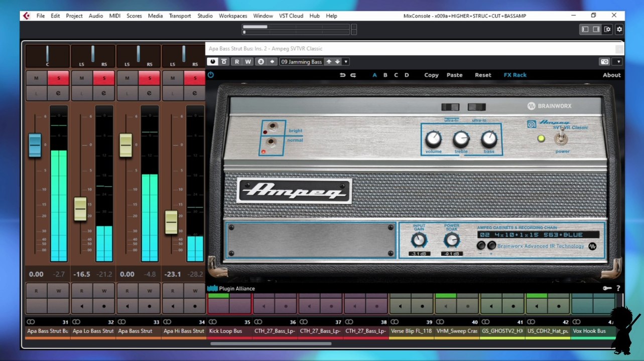Click the amp treble knob

coord(461,139)
